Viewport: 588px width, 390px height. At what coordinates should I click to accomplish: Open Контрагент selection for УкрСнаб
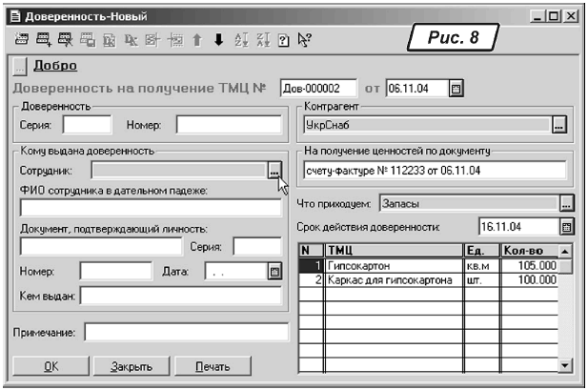559,124
